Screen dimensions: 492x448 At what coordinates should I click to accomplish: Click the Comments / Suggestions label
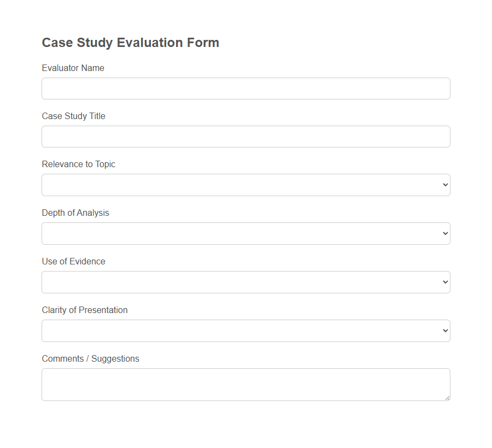(90, 358)
